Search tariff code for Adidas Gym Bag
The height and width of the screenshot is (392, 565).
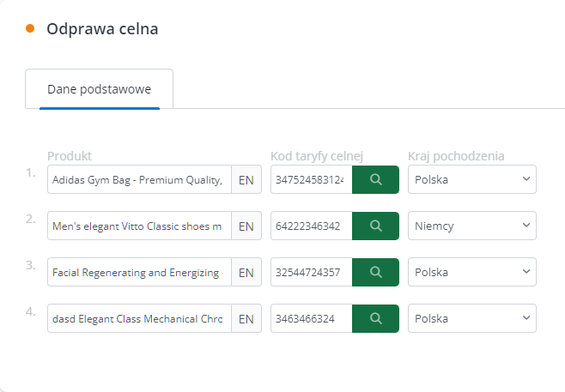pyautogui.click(x=375, y=179)
